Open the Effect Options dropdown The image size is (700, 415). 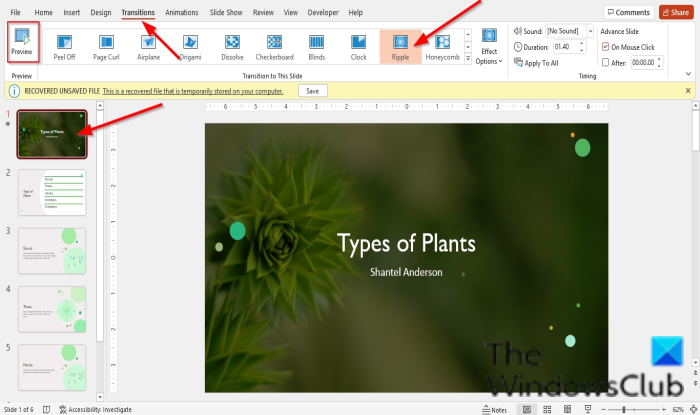[489, 48]
